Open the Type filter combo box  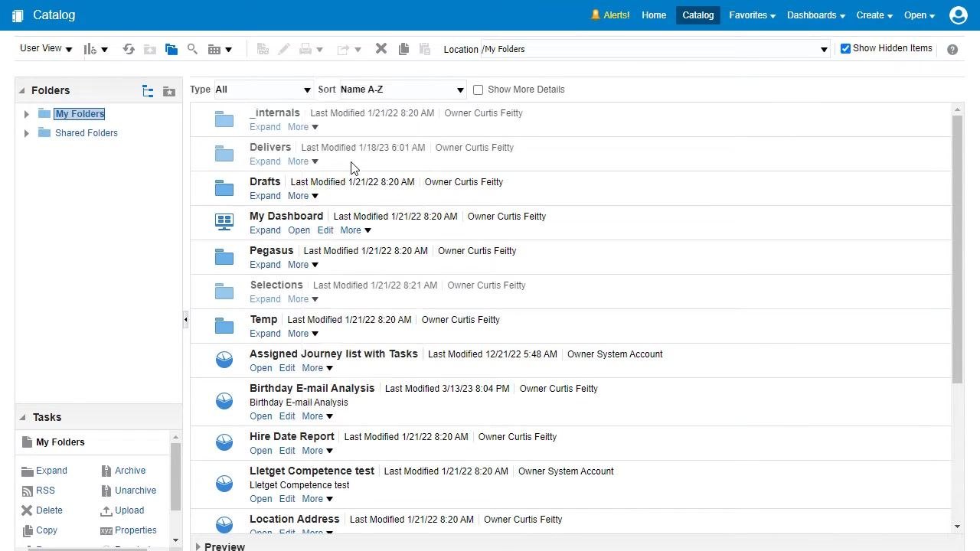[x=263, y=90]
